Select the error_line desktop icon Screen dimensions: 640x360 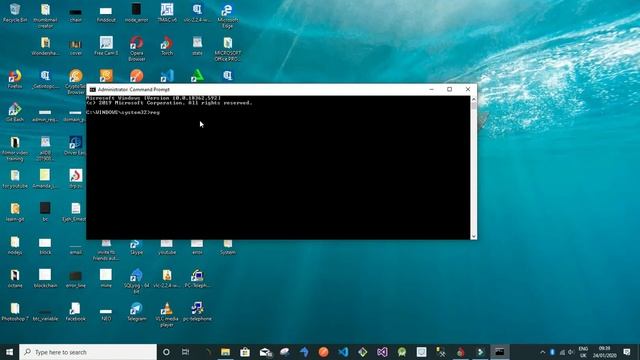(x=76, y=278)
